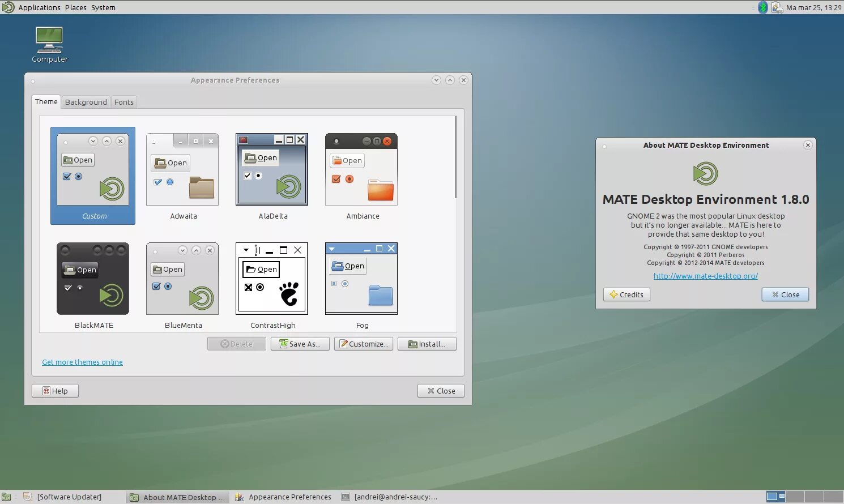
Task: Close the Appearance Preferences dialog via Close button
Action: click(x=441, y=391)
